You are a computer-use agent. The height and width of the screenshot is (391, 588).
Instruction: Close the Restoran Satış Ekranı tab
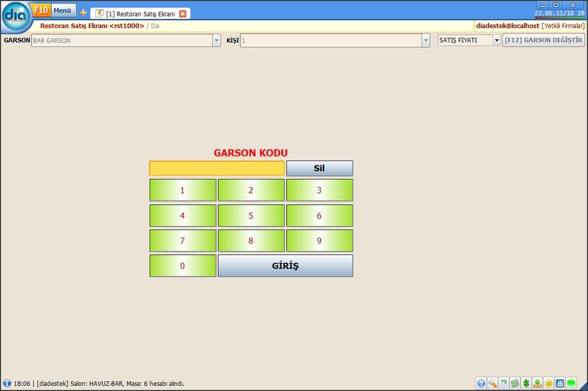[183, 14]
